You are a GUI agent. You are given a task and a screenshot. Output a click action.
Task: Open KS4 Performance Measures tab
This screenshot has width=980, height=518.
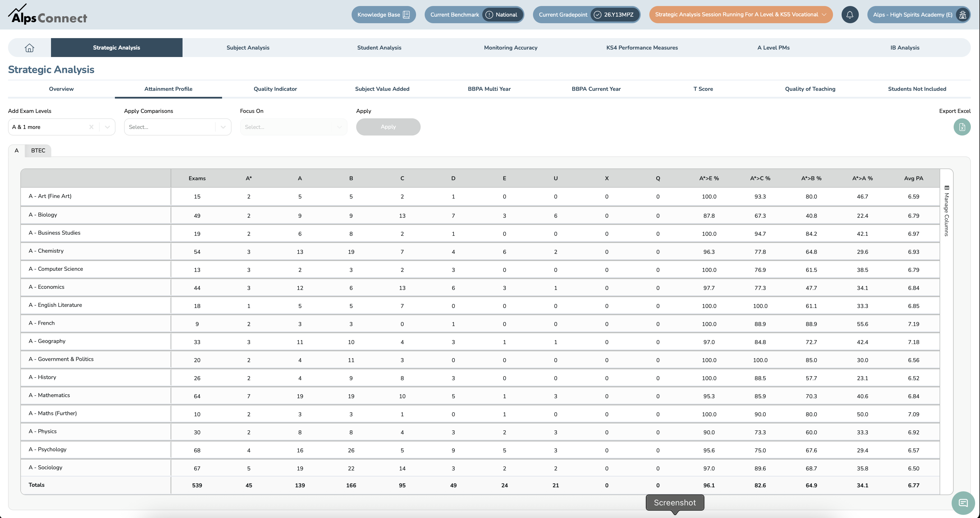(x=642, y=48)
